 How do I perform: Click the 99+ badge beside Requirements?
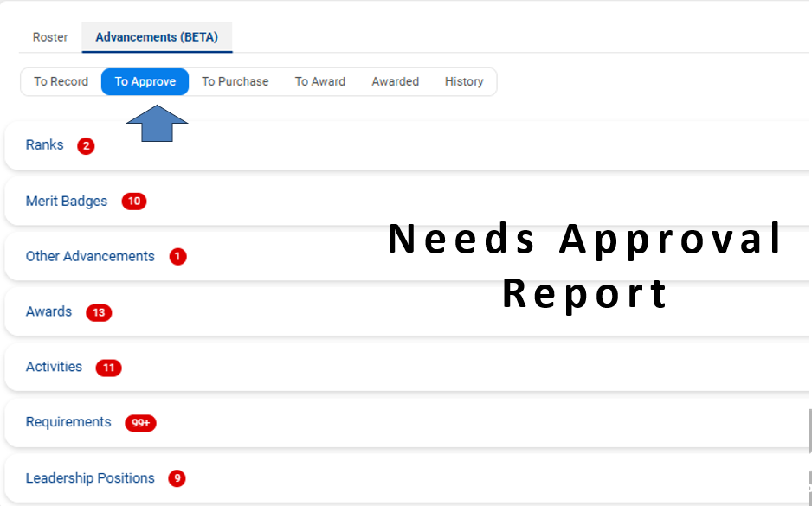(x=140, y=423)
